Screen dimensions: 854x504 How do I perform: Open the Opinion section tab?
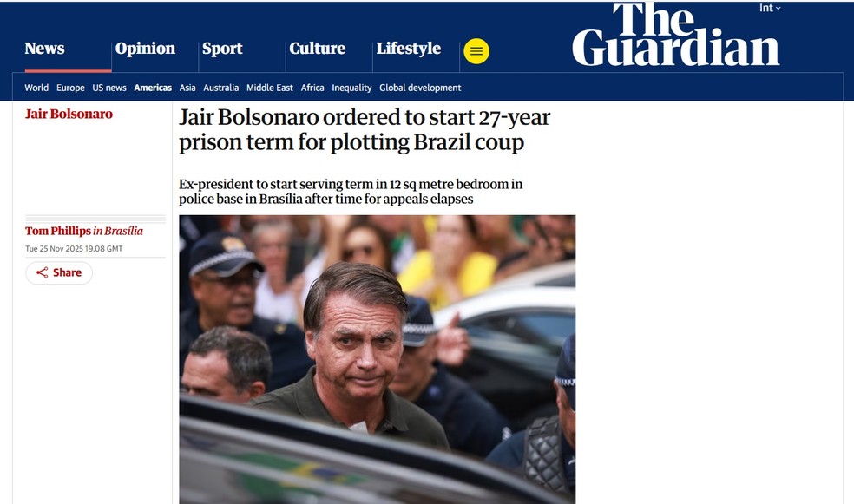point(145,48)
